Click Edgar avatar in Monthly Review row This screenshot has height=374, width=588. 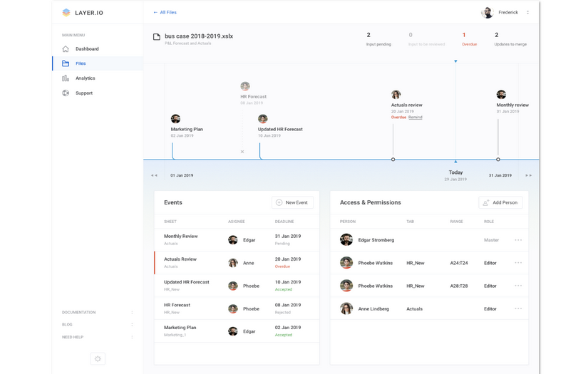[x=233, y=240]
